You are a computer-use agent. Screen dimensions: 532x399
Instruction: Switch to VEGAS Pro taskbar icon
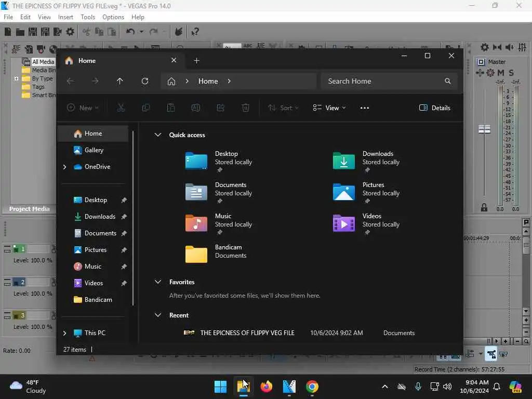289,387
